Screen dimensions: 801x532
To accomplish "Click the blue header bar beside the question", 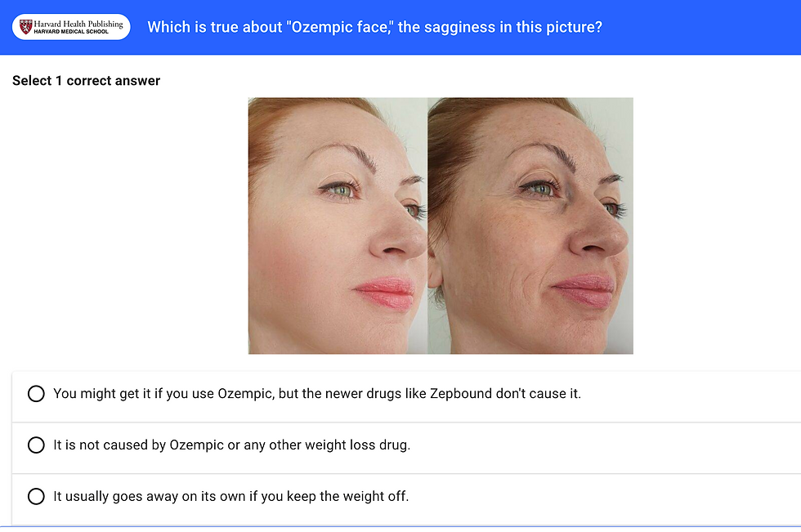I will (x=700, y=27).
